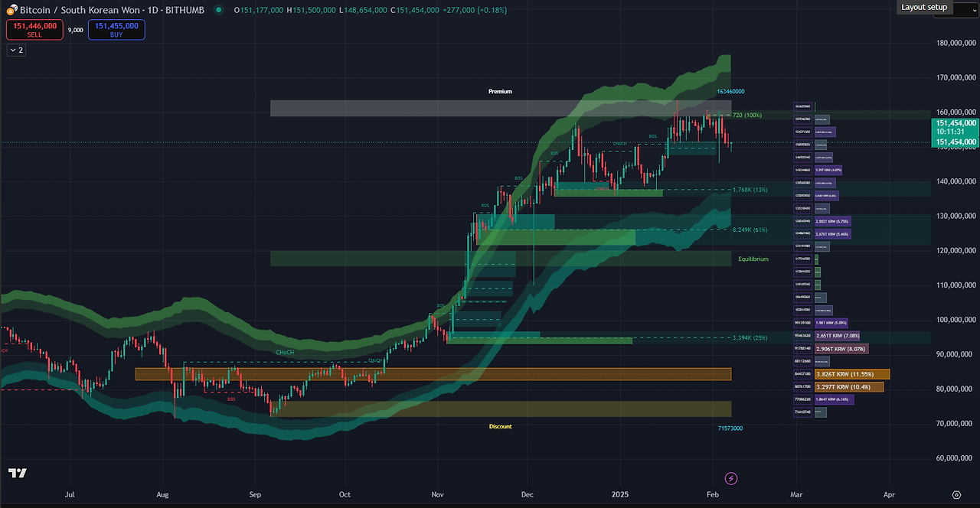Click the high value H151,500,000
Screen dimensions: 980x508
[x=311, y=9]
